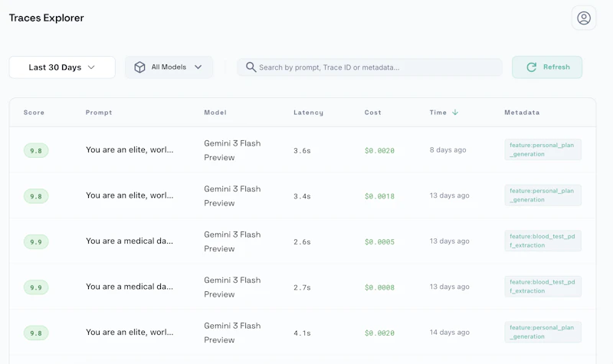This screenshot has width=613, height=364.
Task: Open the prompt in the 8 days ago row
Action: [129, 149]
